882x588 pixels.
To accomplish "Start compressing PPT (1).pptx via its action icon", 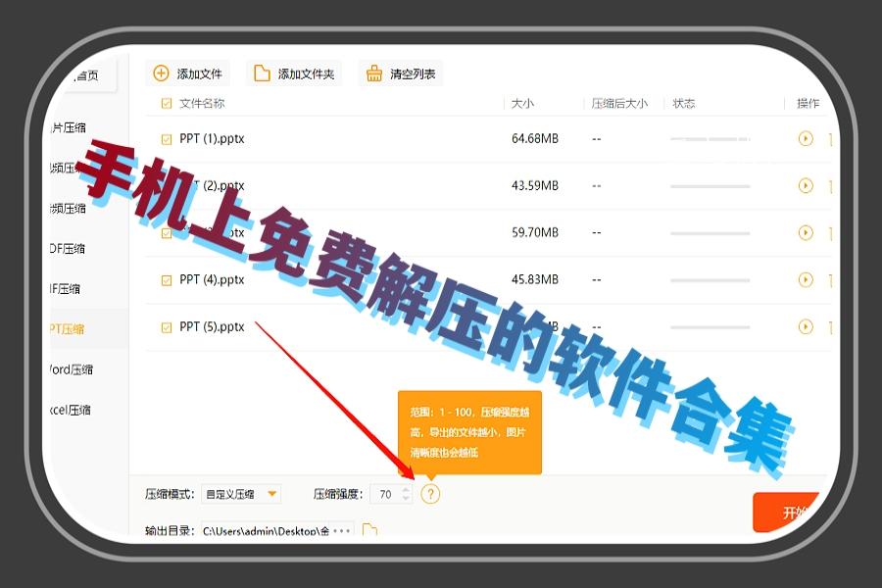I will pos(806,138).
